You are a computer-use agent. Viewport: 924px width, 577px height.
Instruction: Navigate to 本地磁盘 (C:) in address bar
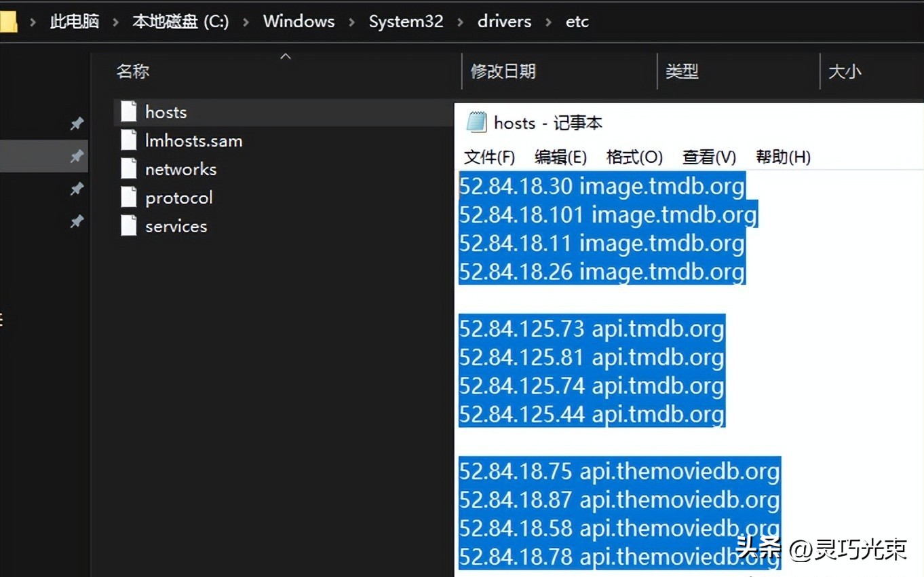(180, 22)
